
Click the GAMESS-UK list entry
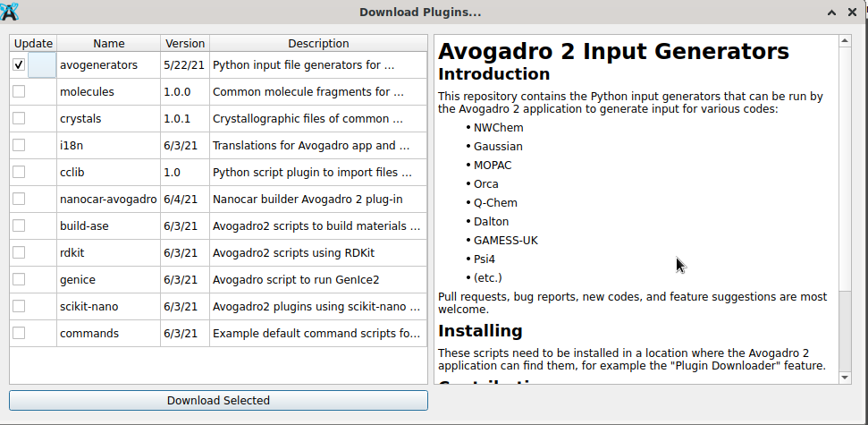tap(505, 241)
